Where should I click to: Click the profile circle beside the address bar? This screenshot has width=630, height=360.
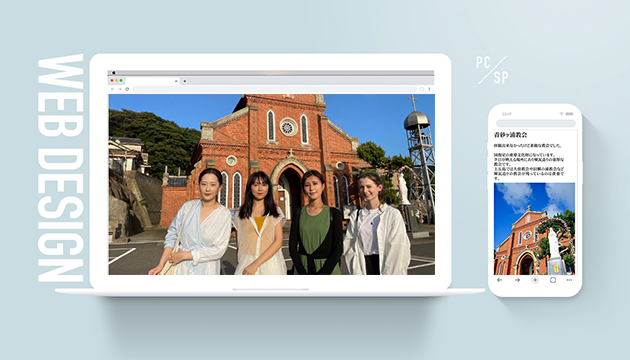coord(422,89)
